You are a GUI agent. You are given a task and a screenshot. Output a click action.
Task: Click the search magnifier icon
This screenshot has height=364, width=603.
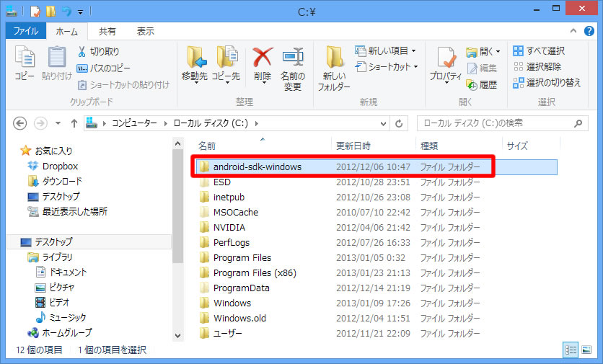pyautogui.click(x=578, y=123)
